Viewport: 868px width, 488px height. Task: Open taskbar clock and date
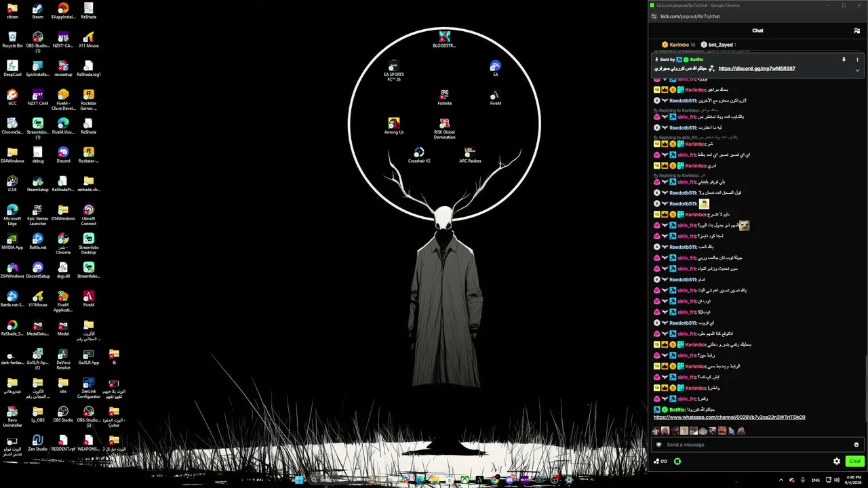(854, 480)
